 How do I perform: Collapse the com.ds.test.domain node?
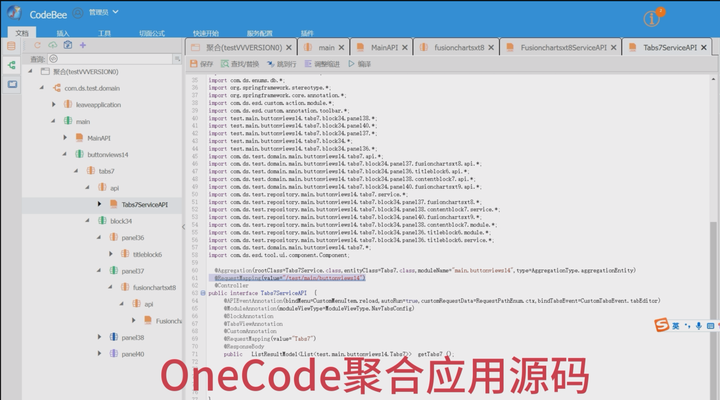[x=42, y=88]
